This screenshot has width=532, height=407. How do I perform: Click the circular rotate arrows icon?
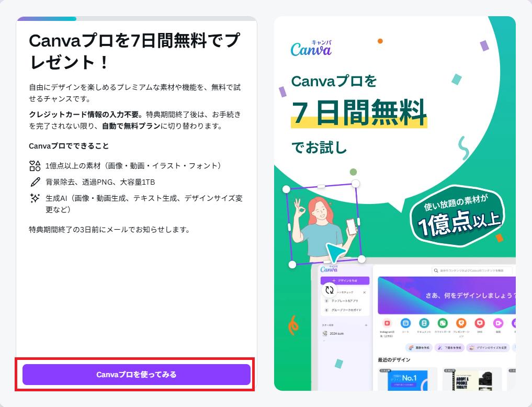(x=330, y=290)
